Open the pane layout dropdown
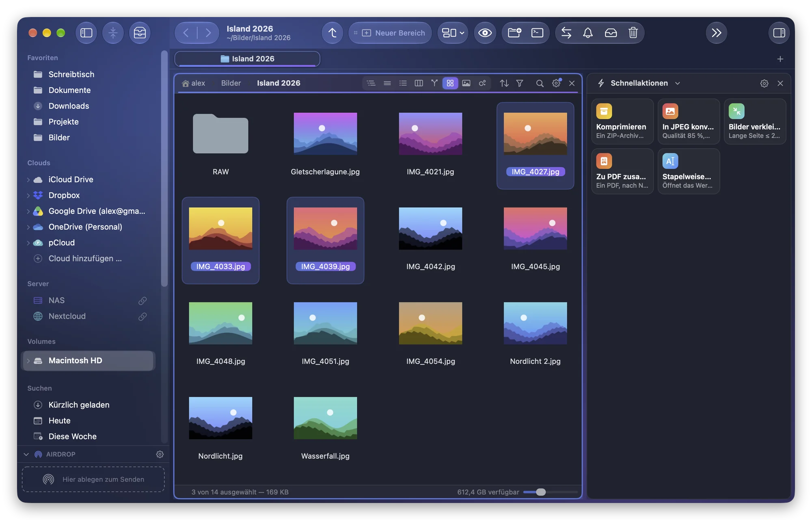This screenshot has height=520, width=812. pos(453,33)
